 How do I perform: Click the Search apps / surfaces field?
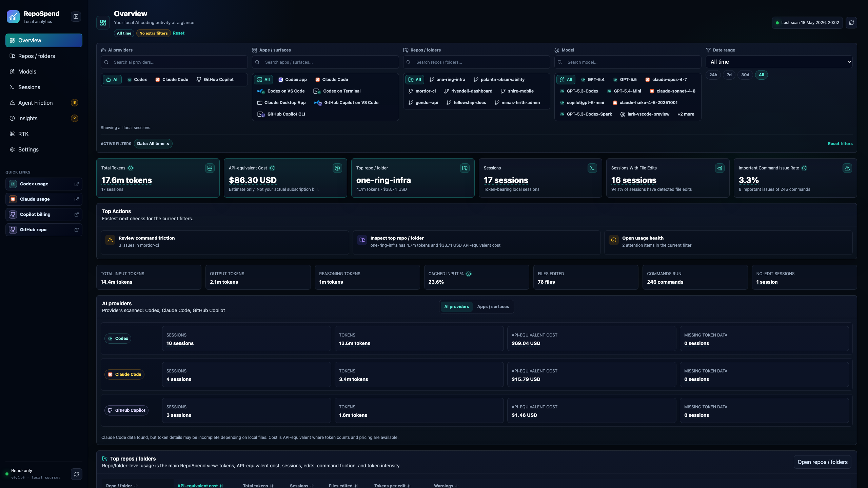point(325,62)
